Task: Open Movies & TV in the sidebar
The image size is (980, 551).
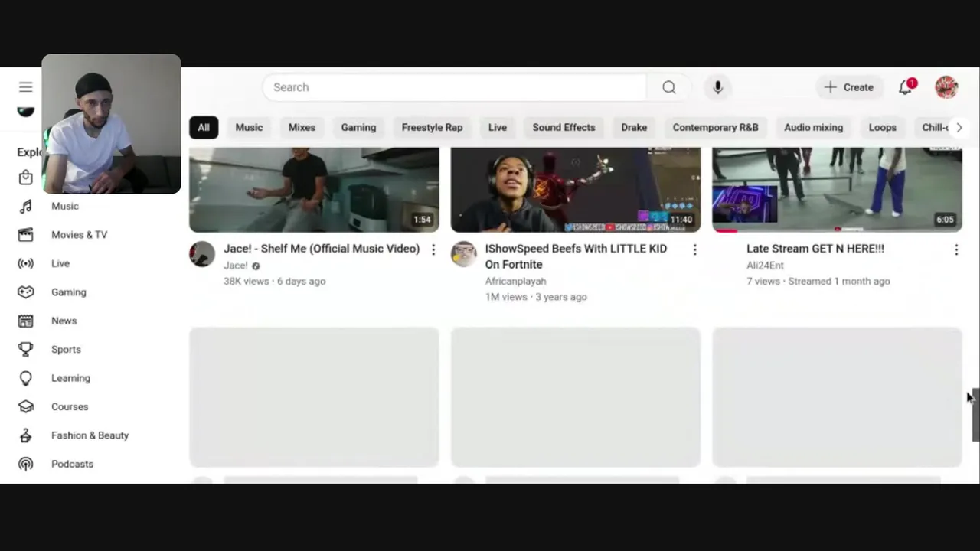Action: point(80,235)
